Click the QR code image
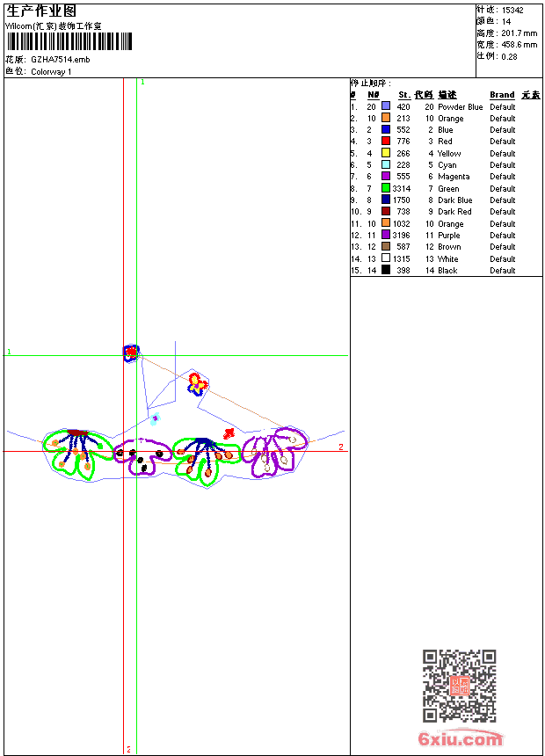The width and height of the screenshot is (545, 756). point(459,686)
